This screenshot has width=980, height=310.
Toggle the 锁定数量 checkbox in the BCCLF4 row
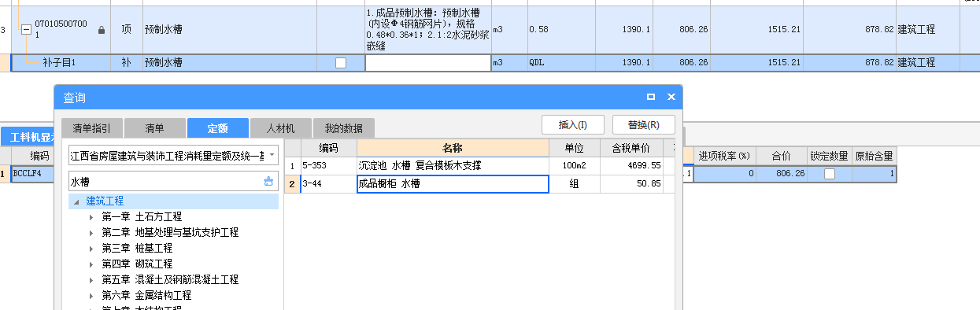[x=830, y=174]
